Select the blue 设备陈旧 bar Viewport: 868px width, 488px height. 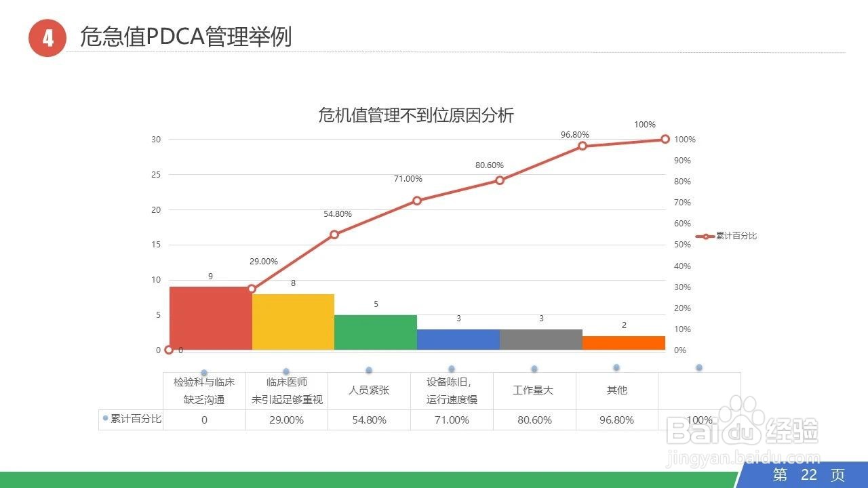click(x=458, y=340)
